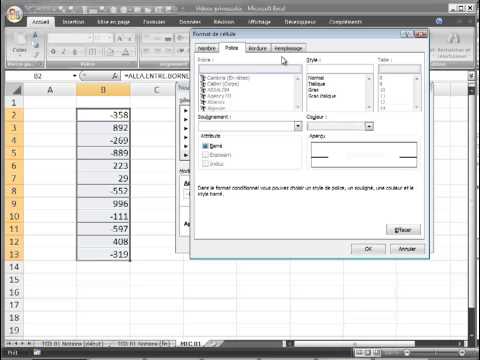The height and width of the screenshot is (360, 480).
Task: Select cell containing -358
Action: tap(103, 115)
